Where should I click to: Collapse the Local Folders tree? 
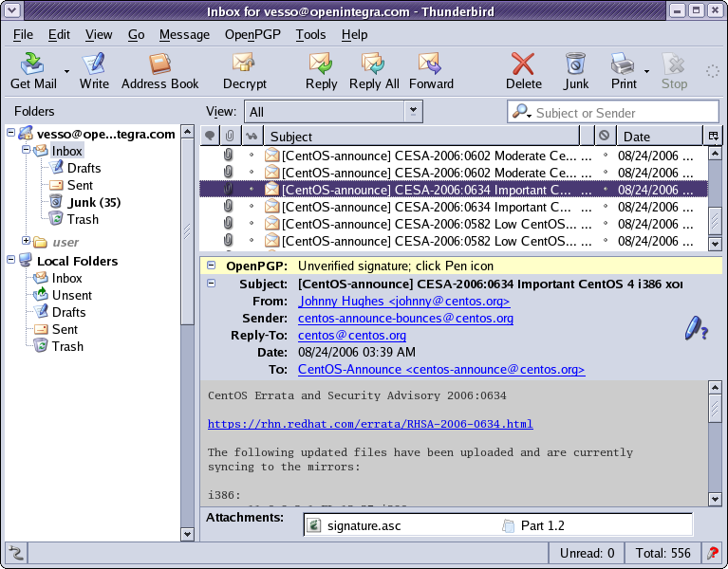pos(11,260)
